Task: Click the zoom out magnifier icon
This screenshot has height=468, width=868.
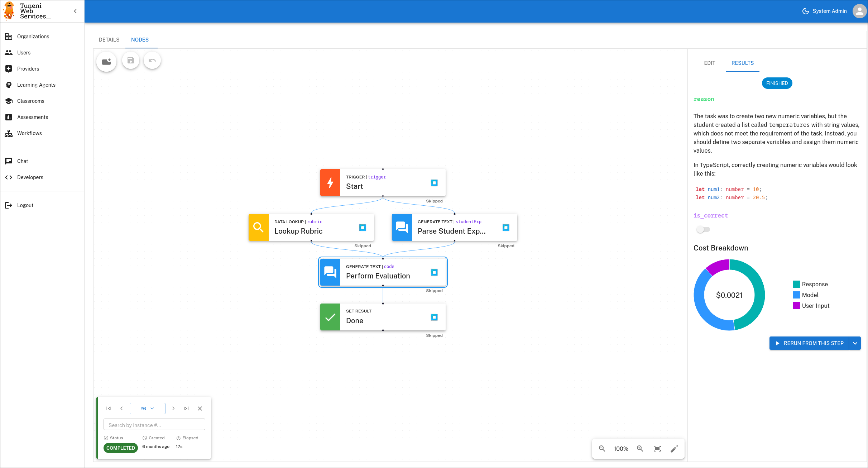Action: tap(602, 449)
